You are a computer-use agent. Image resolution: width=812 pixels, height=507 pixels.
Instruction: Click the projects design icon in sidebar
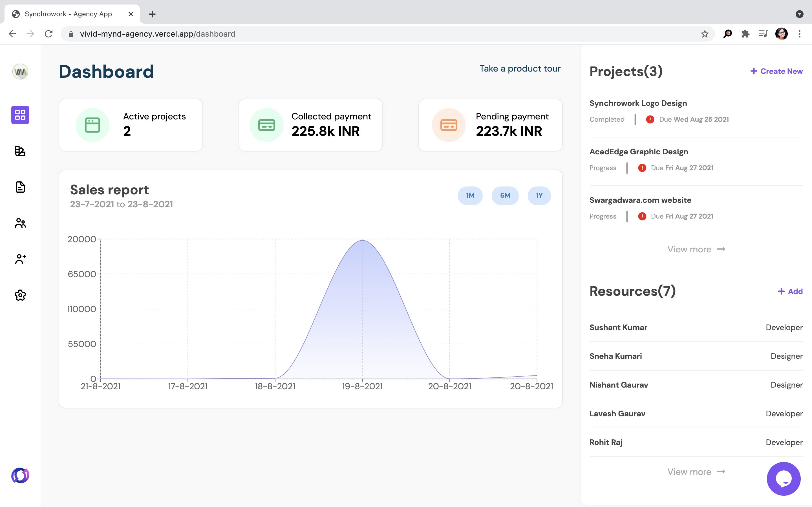click(20, 151)
